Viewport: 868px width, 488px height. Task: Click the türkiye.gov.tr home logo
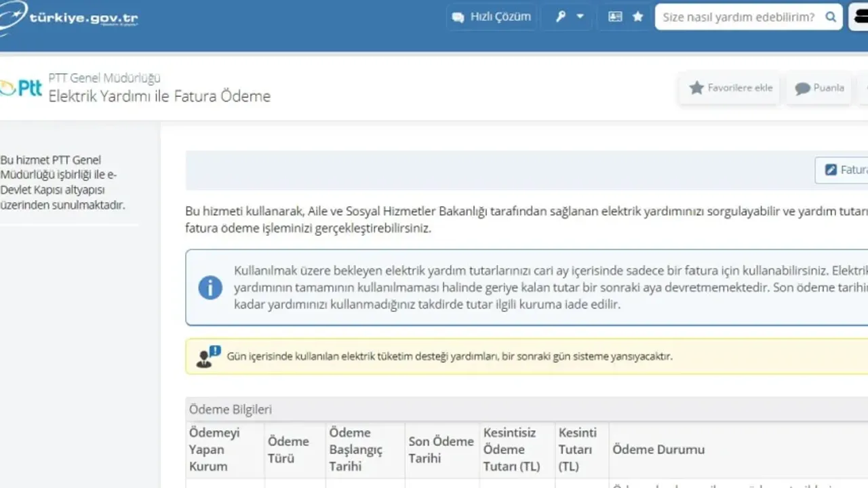pos(71,18)
